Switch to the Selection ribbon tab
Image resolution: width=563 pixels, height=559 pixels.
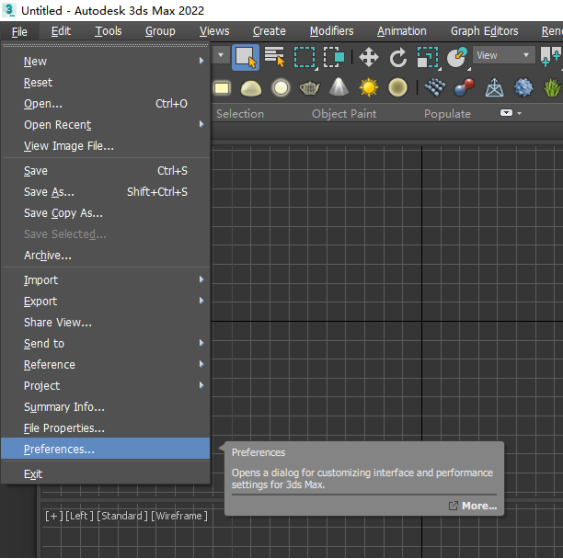pos(240,114)
